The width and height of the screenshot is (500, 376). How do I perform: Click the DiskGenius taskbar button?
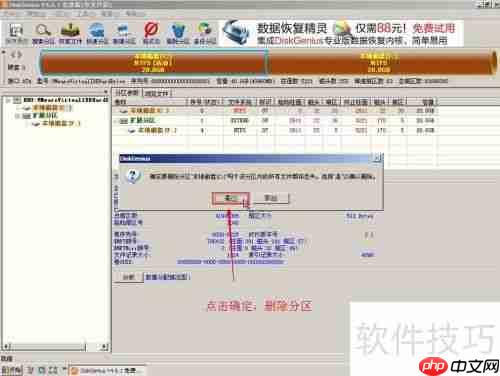point(107,370)
